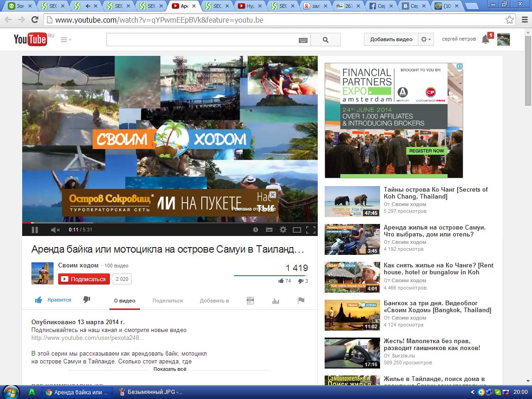
Task: Click the elephants thumbnail with 47:45
Action: (352, 201)
